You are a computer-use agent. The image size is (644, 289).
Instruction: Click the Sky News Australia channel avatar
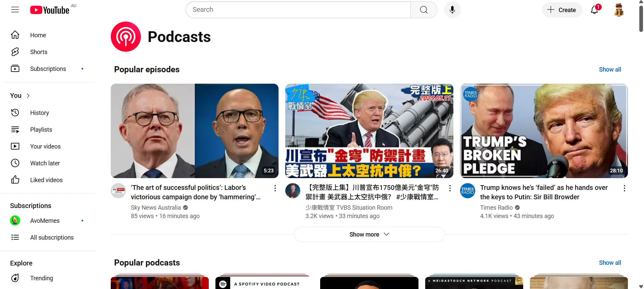tap(118, 191)
